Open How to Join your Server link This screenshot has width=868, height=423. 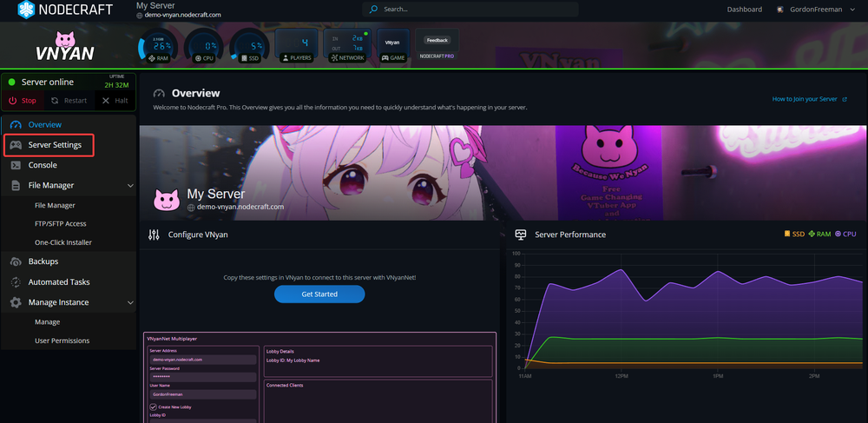point(809,99)
